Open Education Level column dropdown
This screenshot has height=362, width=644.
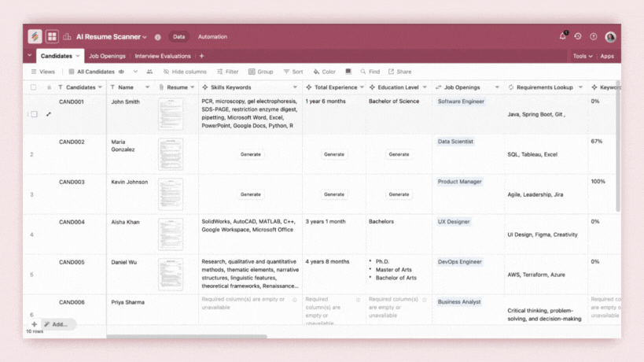[425, 87]
